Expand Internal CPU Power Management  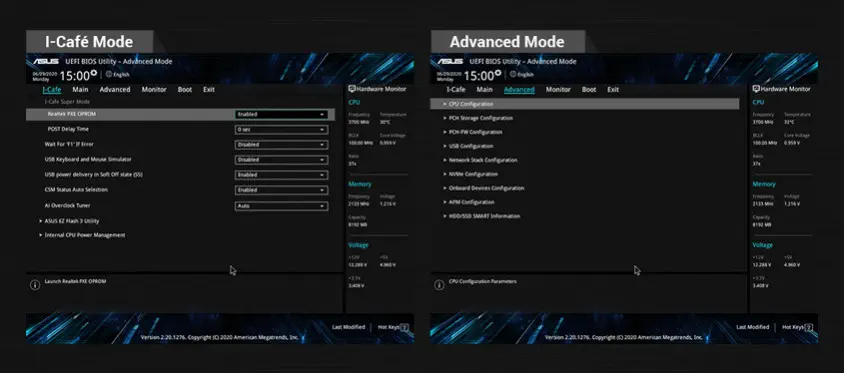[82, 235]
